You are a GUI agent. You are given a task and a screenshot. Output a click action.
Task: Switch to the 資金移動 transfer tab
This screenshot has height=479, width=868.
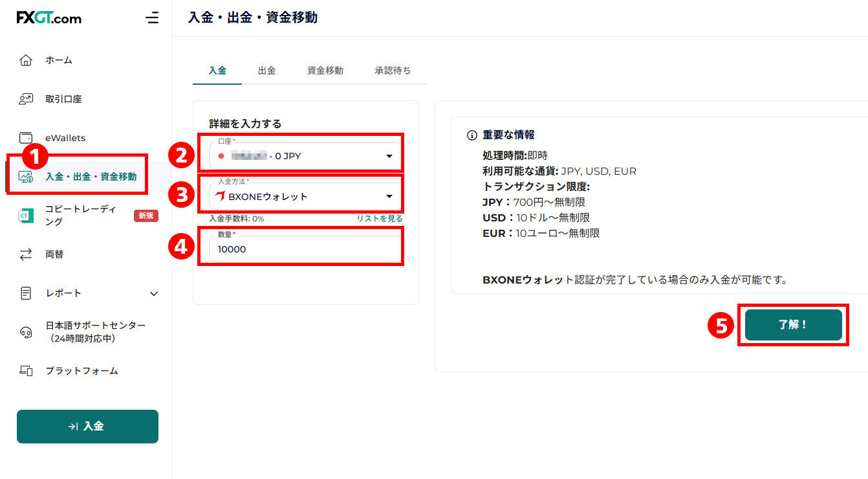tap(325, 70)
